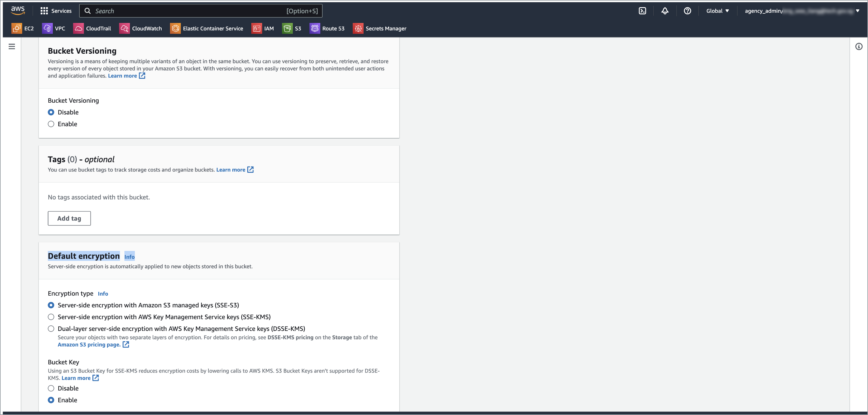Open the Global region selector
868x415 pixels.
click(x=717, y=11)
